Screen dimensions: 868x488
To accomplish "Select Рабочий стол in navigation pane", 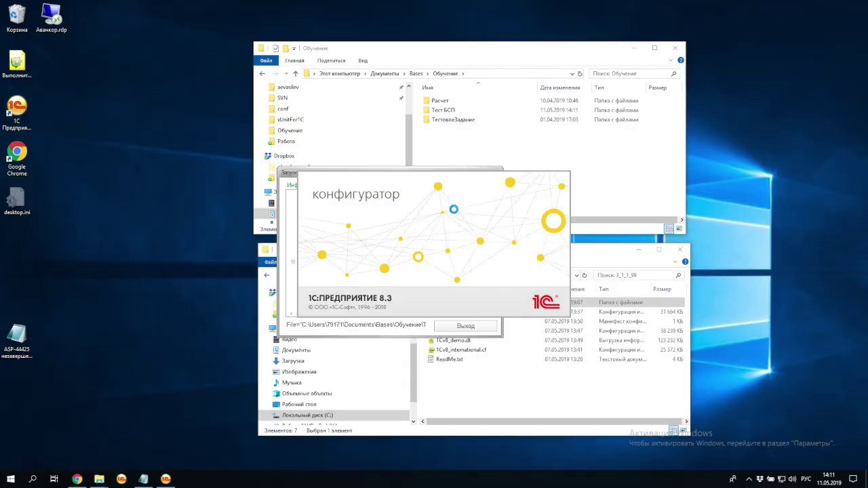I will click(299, 404).
